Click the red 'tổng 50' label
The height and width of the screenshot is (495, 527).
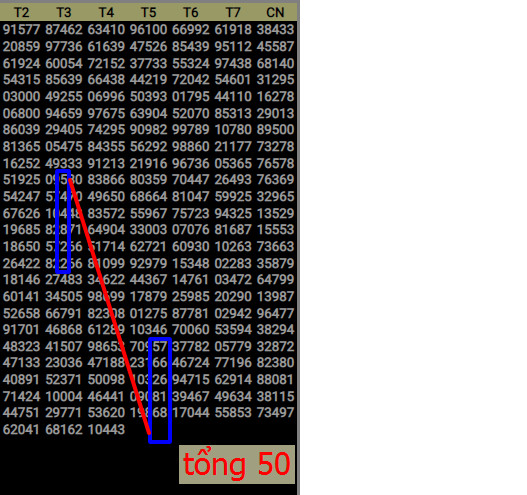pos(237,464)
